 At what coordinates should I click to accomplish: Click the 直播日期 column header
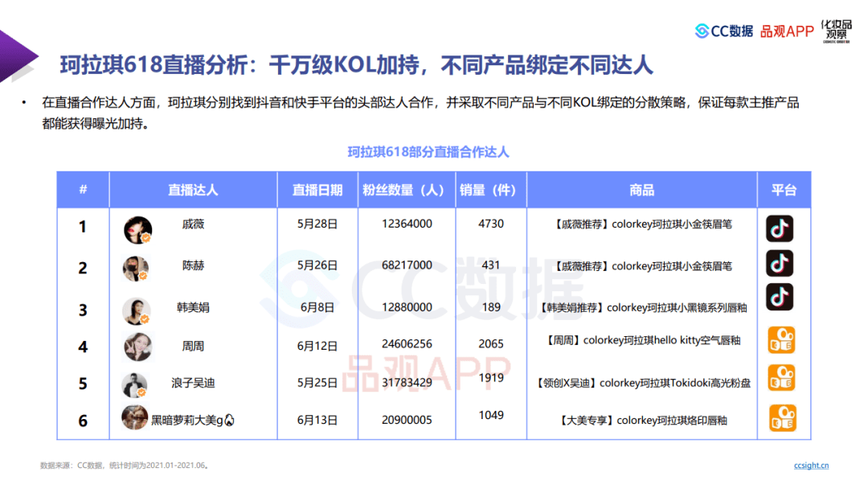click(317, 191)
